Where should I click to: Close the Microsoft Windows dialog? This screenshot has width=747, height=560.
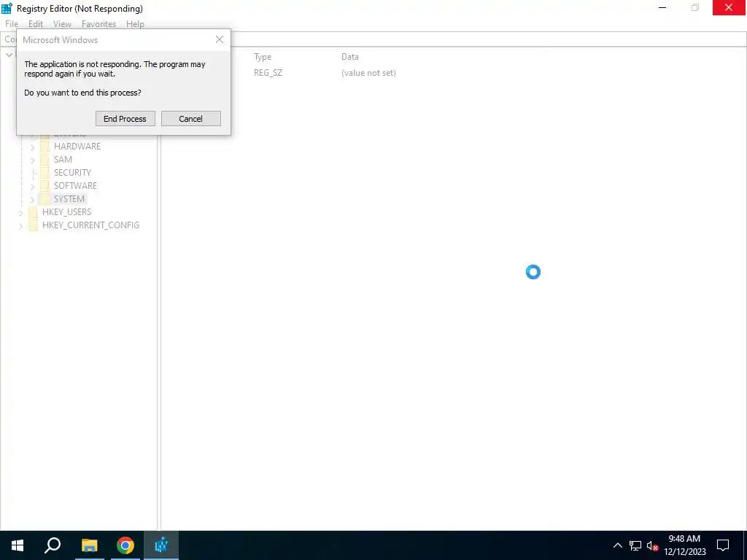(219, 39)
